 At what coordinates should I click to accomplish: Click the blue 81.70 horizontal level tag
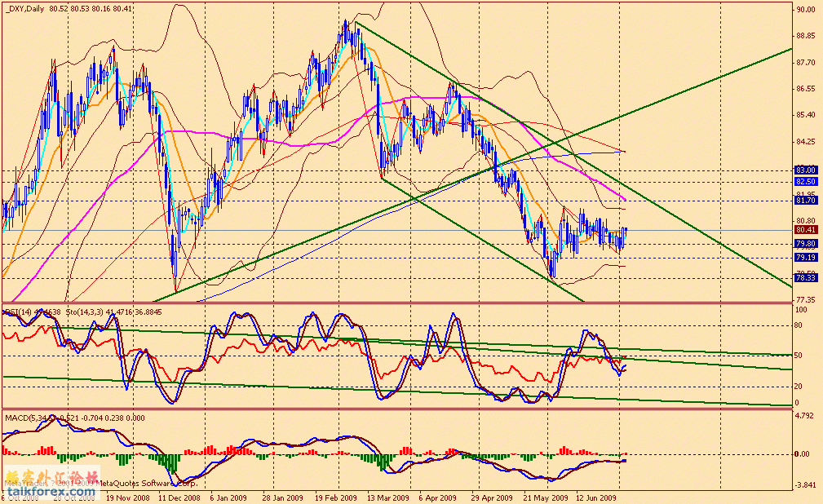click(806, 201)
